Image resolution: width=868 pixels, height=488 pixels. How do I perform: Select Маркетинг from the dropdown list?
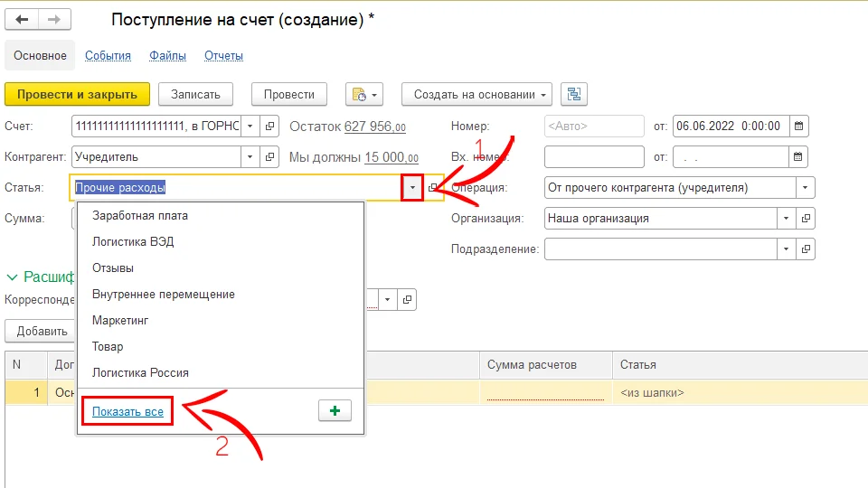tap(120, 320)
